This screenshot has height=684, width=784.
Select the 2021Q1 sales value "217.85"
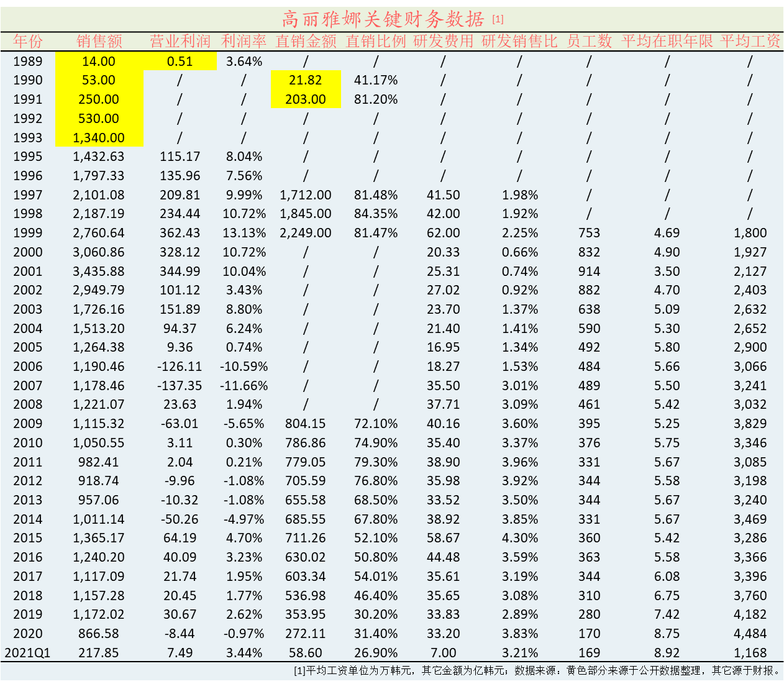tap(99, 653)
